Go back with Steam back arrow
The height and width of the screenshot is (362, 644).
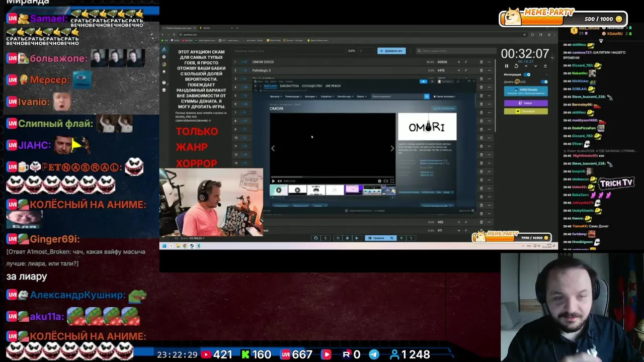tap(256, 86)
